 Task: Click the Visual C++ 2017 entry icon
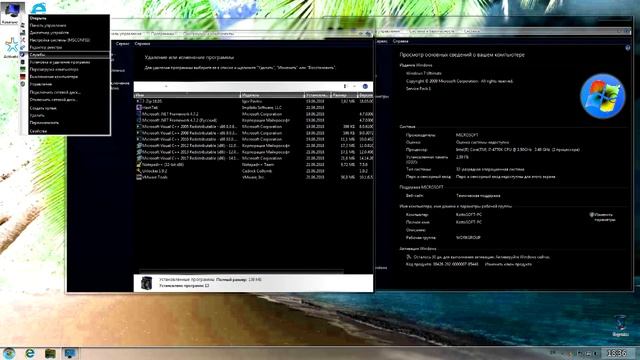click(139, 158)
